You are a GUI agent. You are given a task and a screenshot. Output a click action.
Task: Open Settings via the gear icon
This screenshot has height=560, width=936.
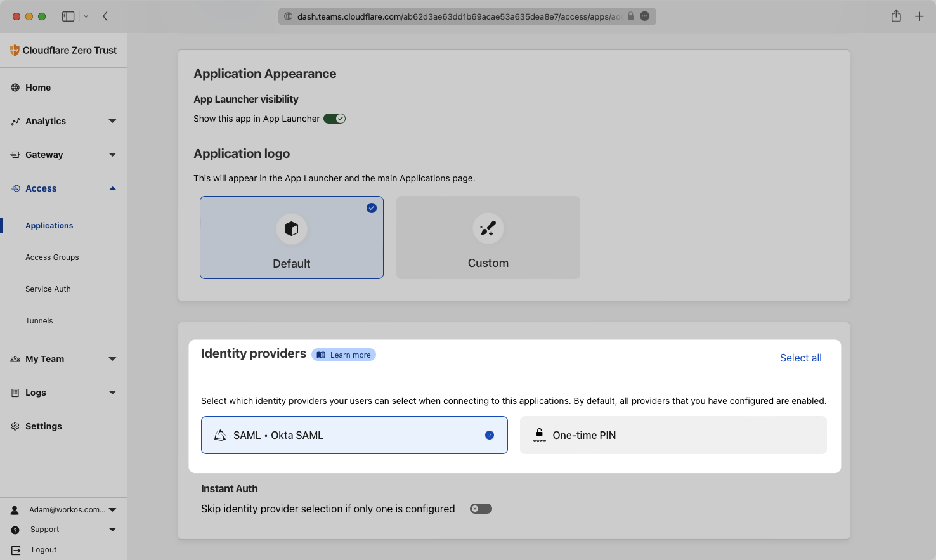click(x=15, y=426)
